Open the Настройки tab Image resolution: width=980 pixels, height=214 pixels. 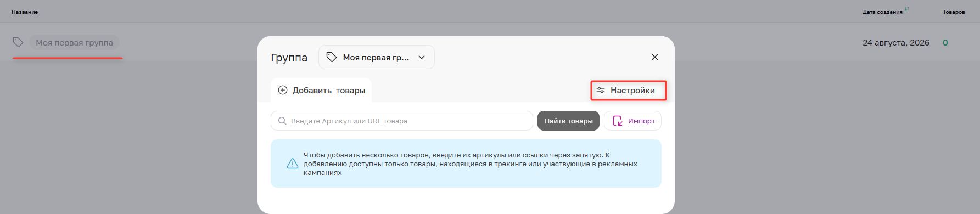click(629, 90)
